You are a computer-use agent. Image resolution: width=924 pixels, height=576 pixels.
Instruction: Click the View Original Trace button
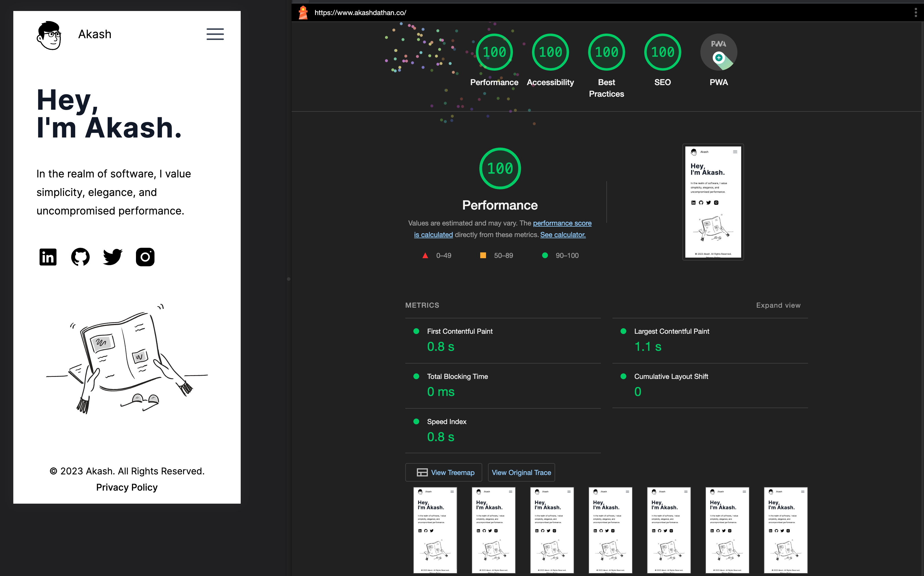point(521,472)
